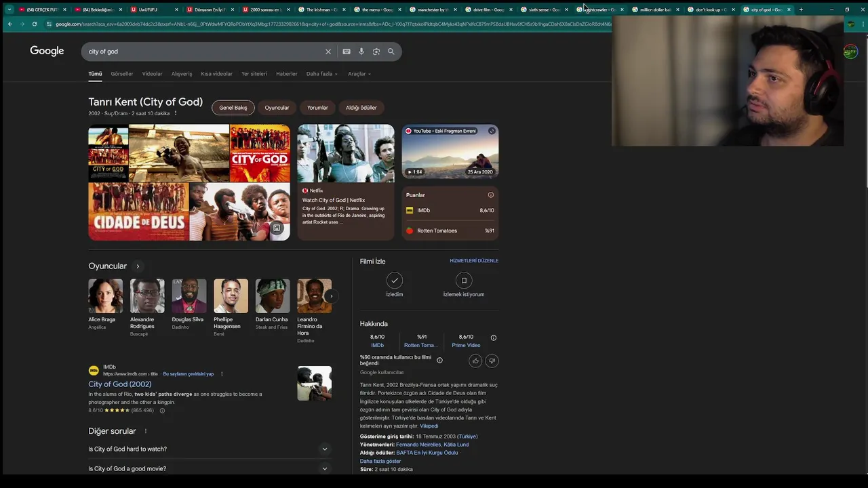Switch to the Haberler tab
The width and height of the screenshot is (868, 488).
[287, 74]
